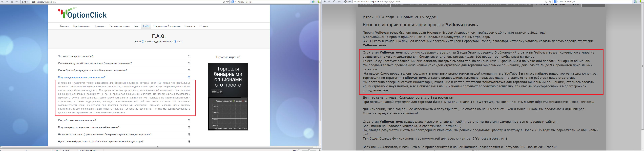The width and height of the screenshot is (644, 151).
Task: Click the Веб badge in right browser address bar
Action: click(347, 2)
